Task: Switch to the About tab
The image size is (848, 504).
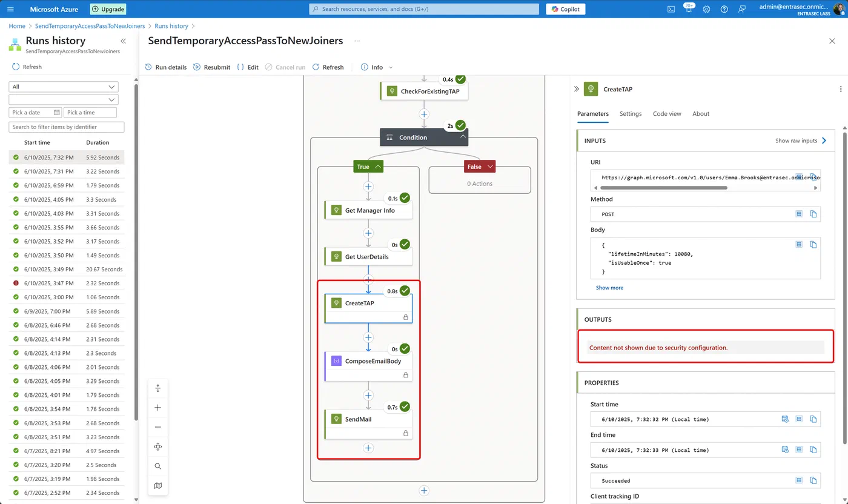Action: [x=701, y=114]
